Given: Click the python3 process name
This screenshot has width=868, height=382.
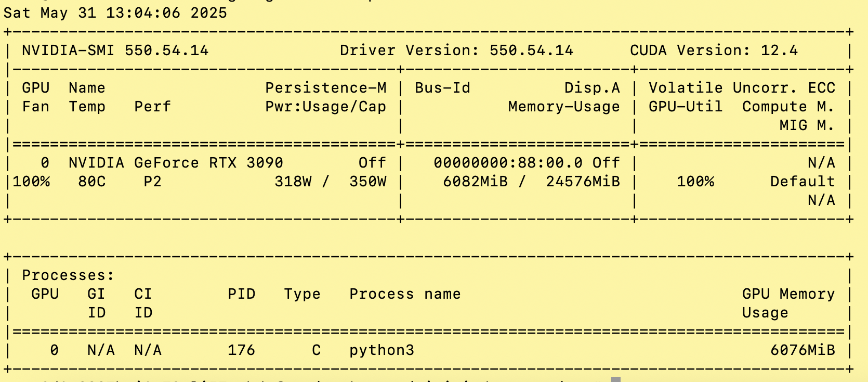Looking at the screenshot, I should (x=382, y=350).
